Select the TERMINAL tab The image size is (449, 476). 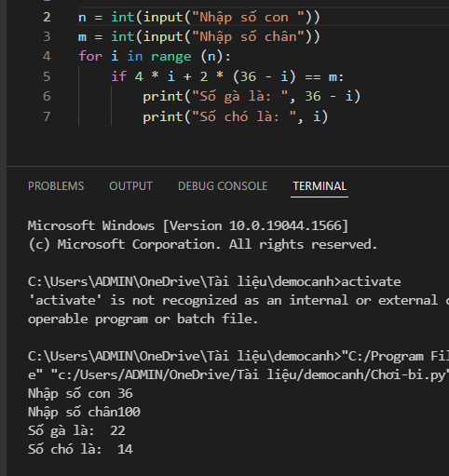(x=320, y=186)
